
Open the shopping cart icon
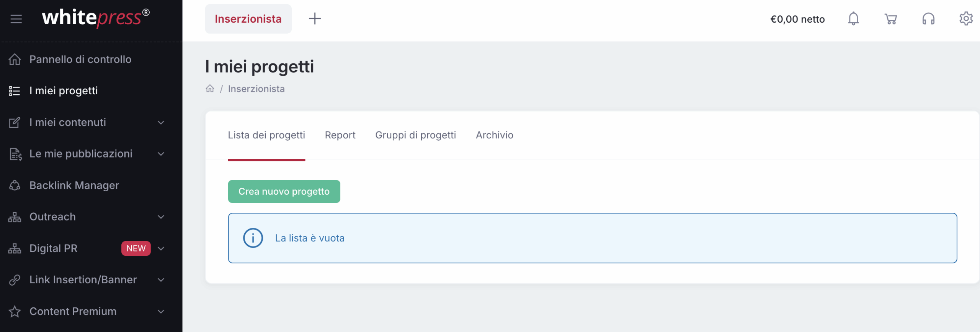(891, 19)
